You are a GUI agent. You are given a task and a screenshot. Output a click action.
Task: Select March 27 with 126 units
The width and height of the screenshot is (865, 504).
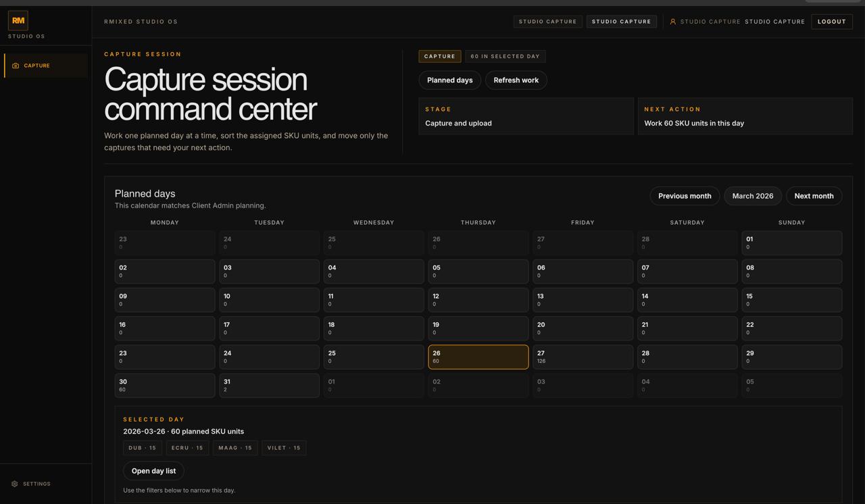tap(583, 357)
